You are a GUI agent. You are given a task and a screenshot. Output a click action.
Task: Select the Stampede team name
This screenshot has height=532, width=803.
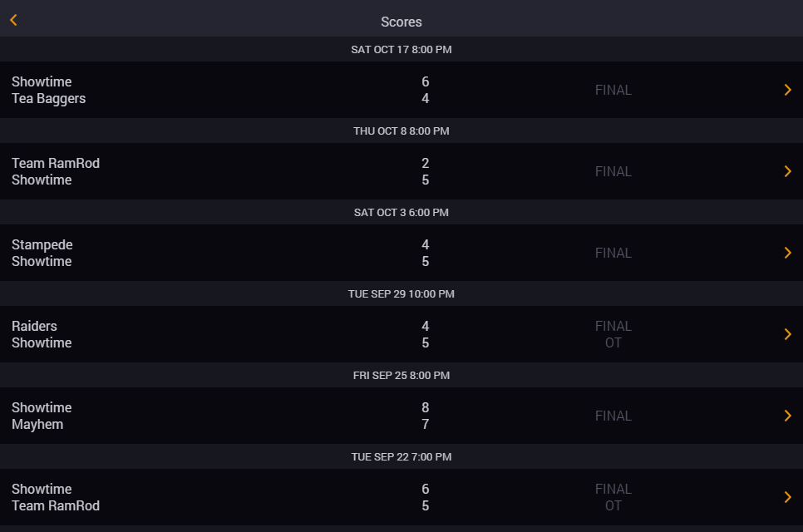(42, 244)
